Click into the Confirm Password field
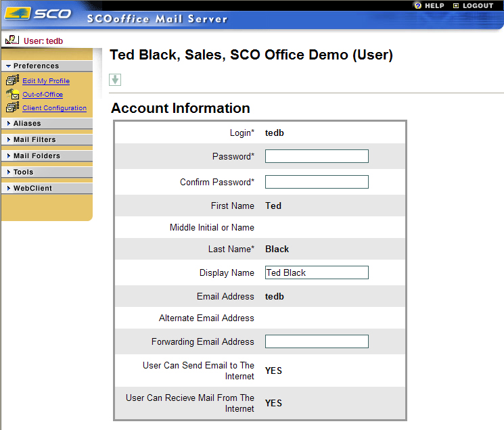The width and height of the screenshot is (504, 430). [317, 182]
